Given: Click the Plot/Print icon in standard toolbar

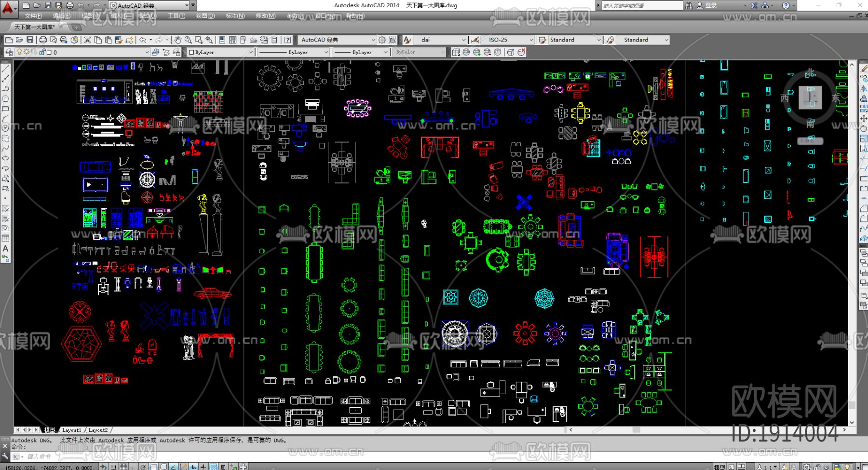Looking at the screenshot, I should coord(43,40).
